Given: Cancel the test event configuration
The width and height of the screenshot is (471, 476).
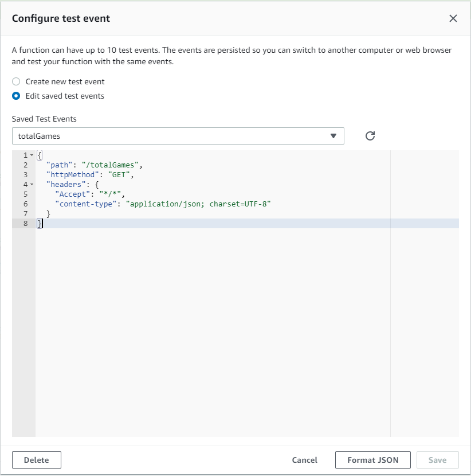Looking at the screenshot, I should coord(304,460).
